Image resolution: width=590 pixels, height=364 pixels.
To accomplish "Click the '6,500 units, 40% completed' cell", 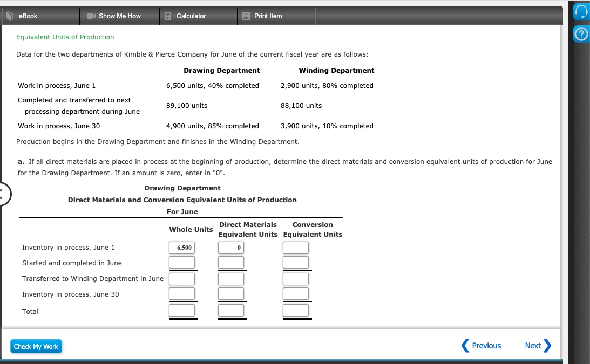I will pyautogui.click(x=213, y=85).
